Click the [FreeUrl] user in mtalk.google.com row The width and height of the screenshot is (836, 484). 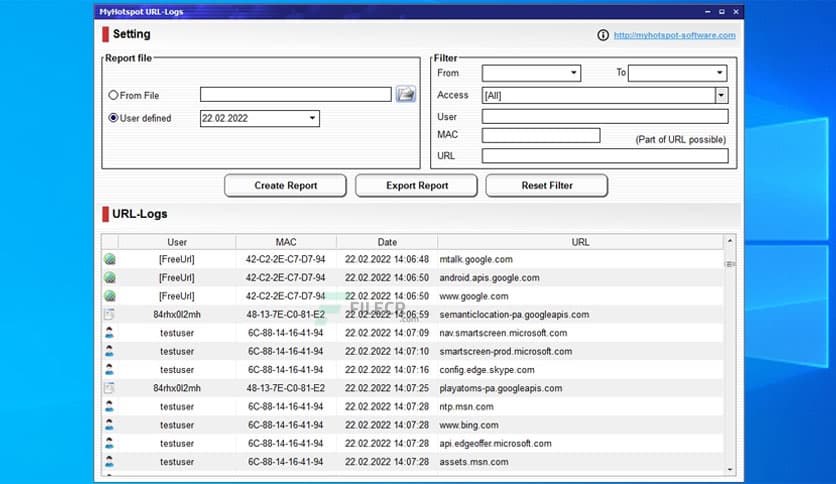click(x=177, y=259)
